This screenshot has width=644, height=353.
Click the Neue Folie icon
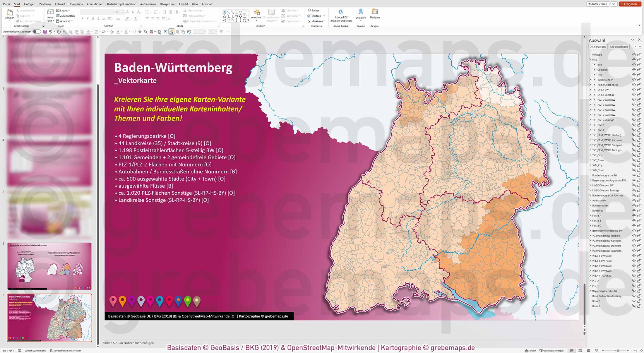pos(50,12)
